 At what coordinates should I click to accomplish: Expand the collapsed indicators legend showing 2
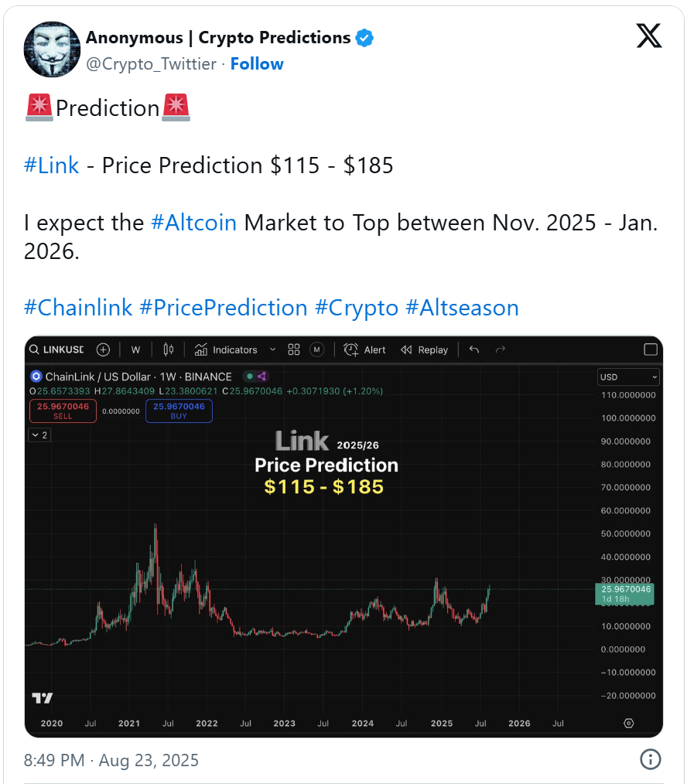click(39, 435)
